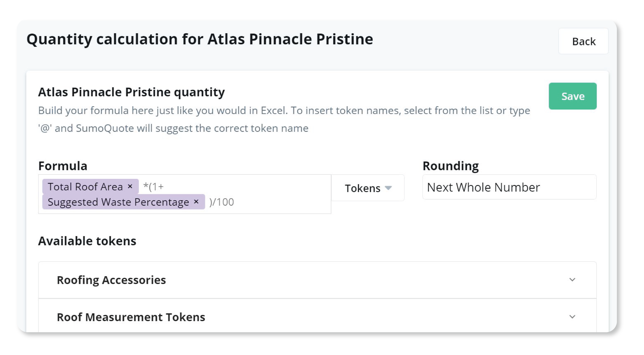The width and height of the screenshot is (644, 355).
Task: Click the Formula field label
Action: tap(63, 166)
